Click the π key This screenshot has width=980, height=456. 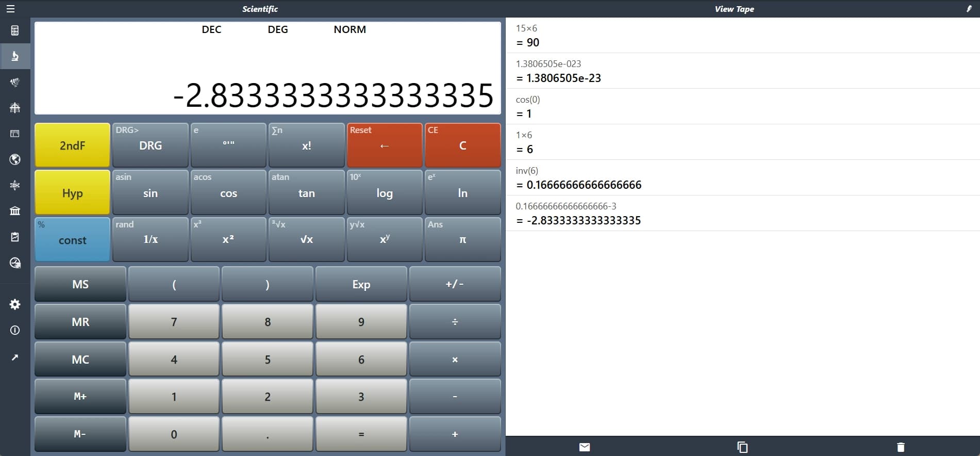462,239
